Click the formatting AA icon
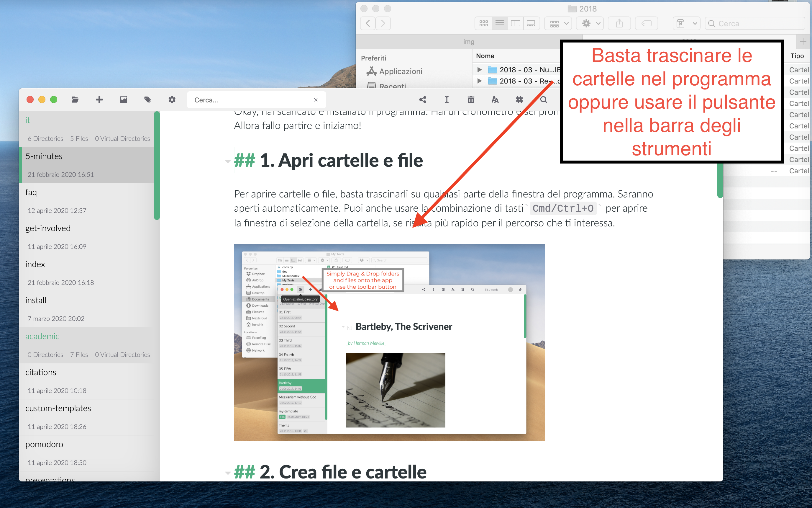Image resolution: width=812 pixels, height=508 pixels. 495,100
